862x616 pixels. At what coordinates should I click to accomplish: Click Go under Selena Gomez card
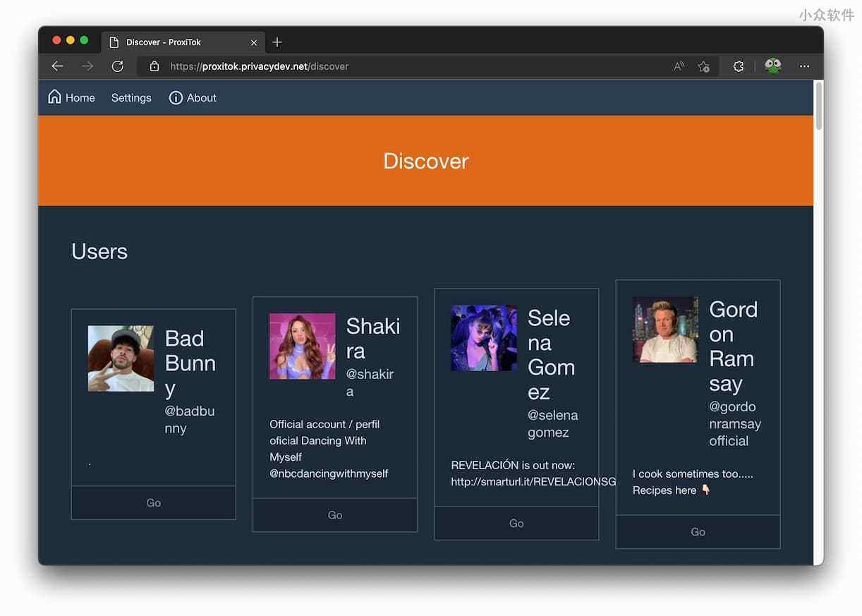[x=516, y=524]
